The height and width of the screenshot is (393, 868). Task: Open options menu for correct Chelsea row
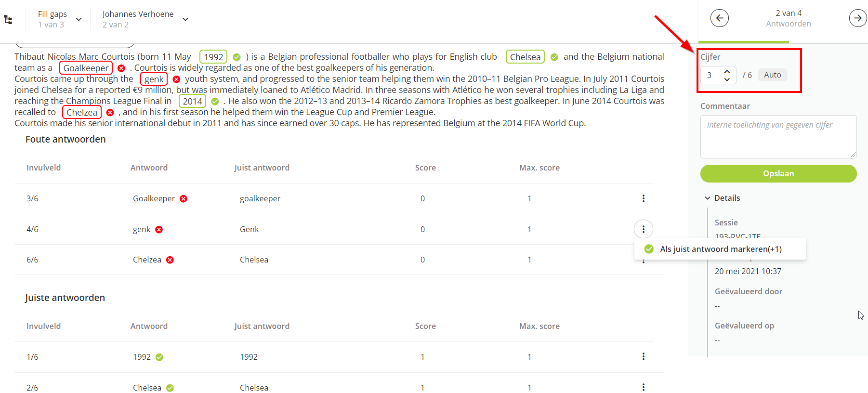[643, 387]
